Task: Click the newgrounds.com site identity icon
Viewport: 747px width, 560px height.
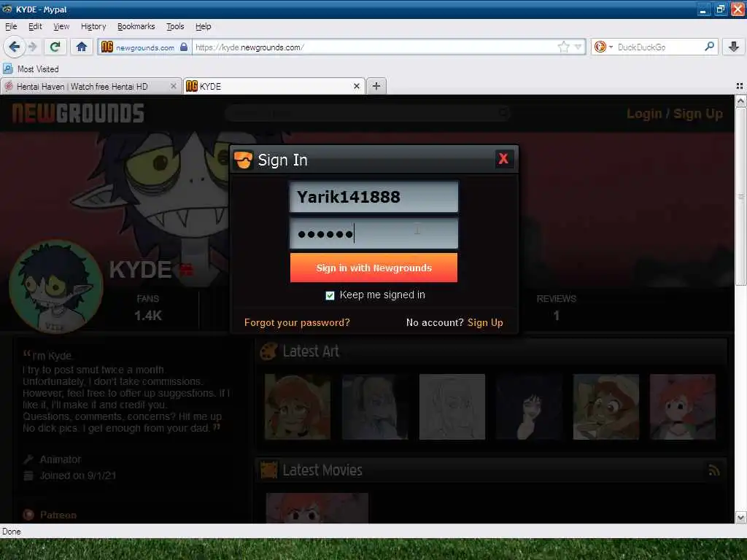Action: point(107,47)
